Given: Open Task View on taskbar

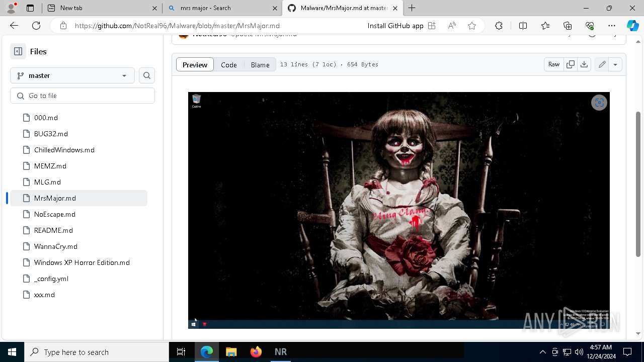Looking at the screenshot, I should 181,352.
